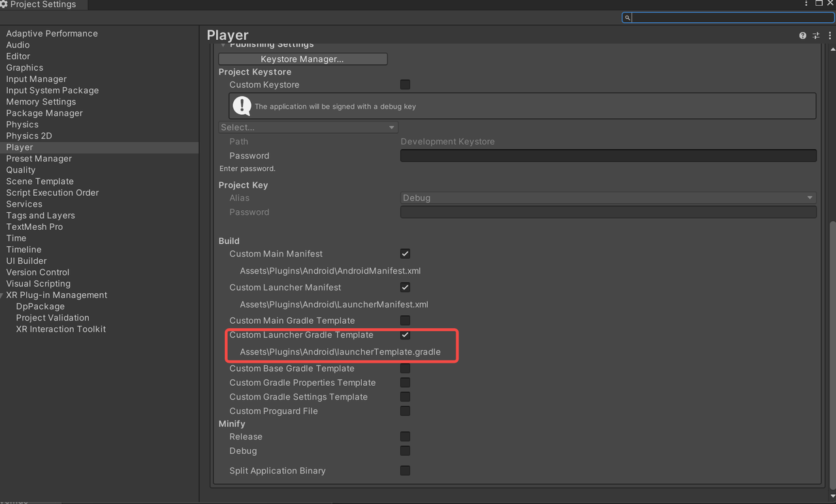
Task: Open the help icon in the Player header
Action: pos(803,35)
